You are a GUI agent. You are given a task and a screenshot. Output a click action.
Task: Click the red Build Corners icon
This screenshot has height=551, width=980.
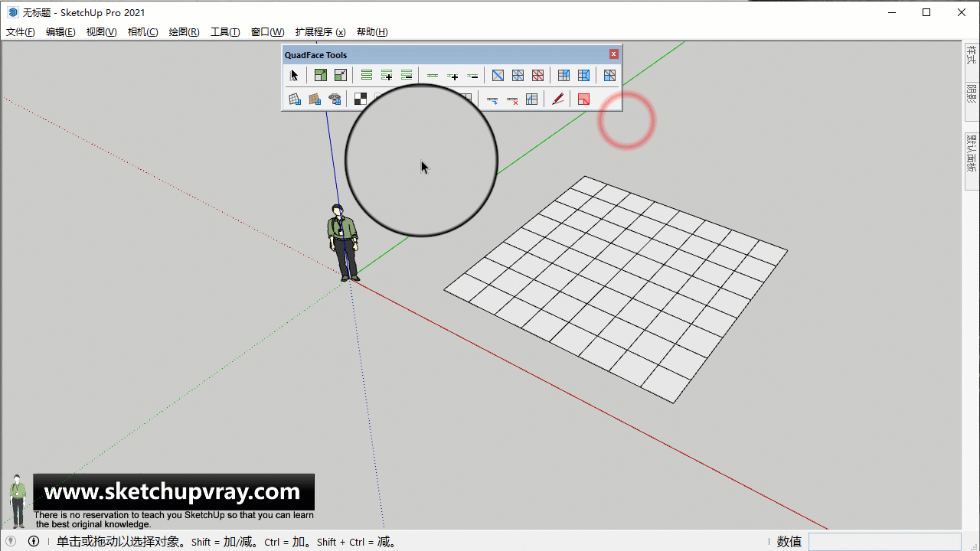(x=584, y=99)
